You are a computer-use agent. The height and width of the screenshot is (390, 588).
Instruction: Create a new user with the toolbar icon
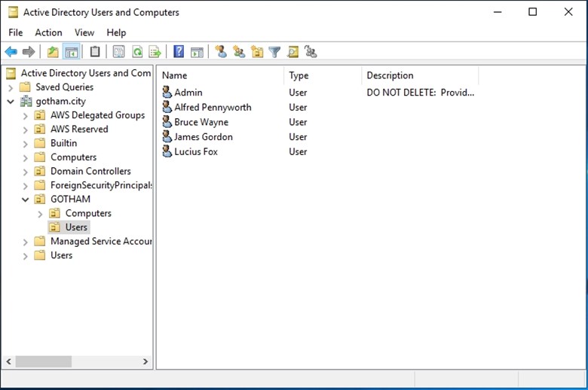(221, 51)
